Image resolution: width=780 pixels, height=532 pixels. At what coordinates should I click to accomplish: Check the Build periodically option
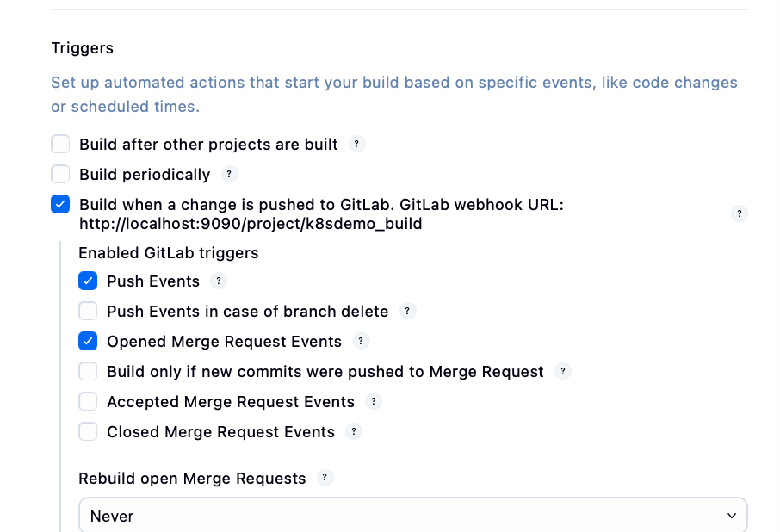pyautogui.click(x=60, y=174)
